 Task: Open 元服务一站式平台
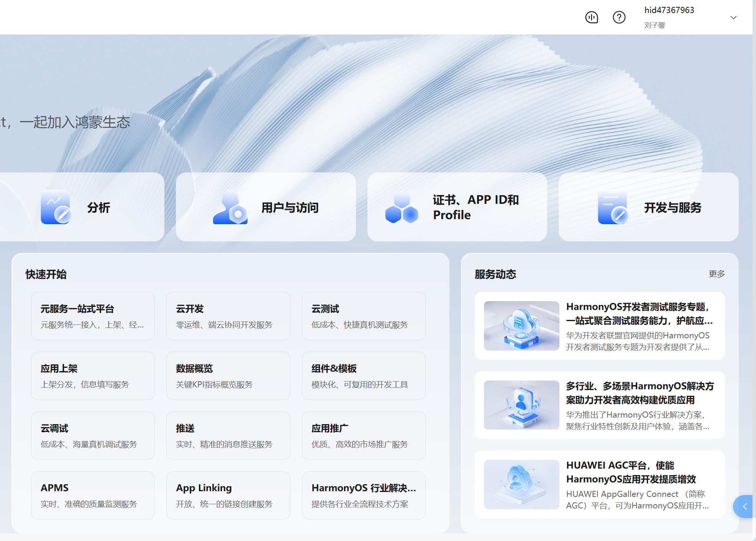(92, 316)
